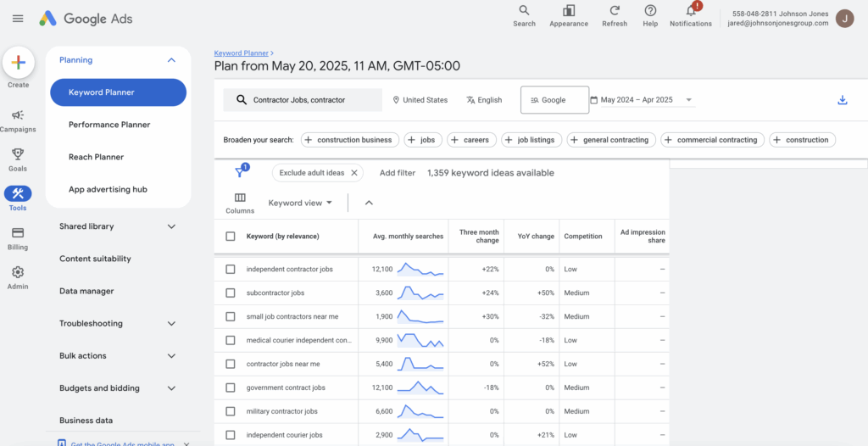Check 'contractor jobs near me' row
The height and width of the screenshot is (446, 868).
(231, 364)
